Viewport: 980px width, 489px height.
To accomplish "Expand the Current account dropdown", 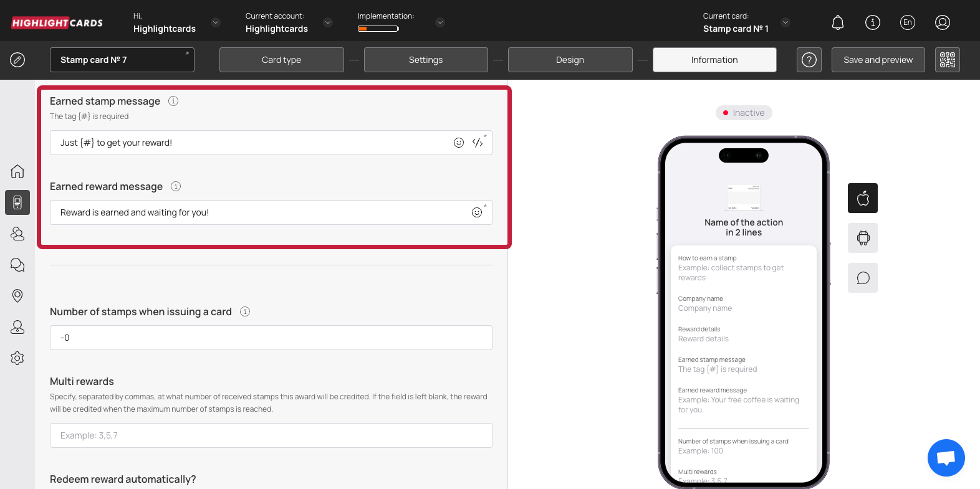I will [x=328, y=23].
